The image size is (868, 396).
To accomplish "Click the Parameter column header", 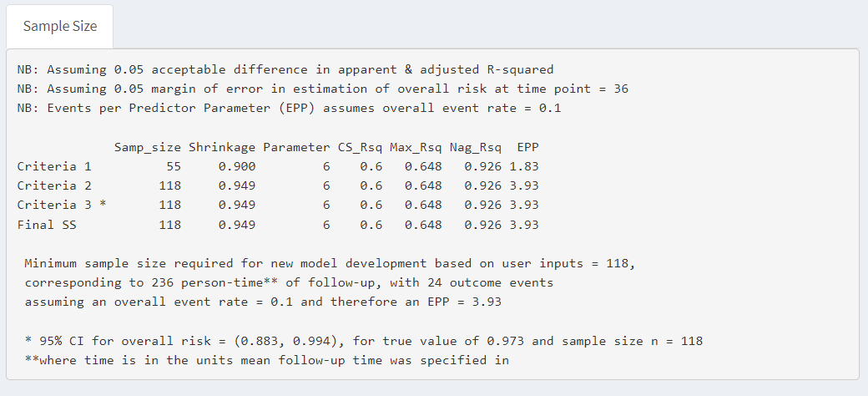I will pos(296,147).
